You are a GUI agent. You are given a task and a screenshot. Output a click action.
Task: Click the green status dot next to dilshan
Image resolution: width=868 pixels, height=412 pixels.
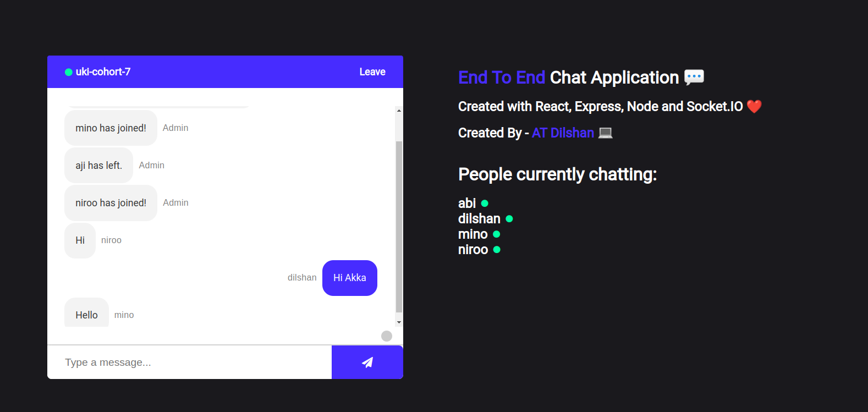[x=509, y=219]
